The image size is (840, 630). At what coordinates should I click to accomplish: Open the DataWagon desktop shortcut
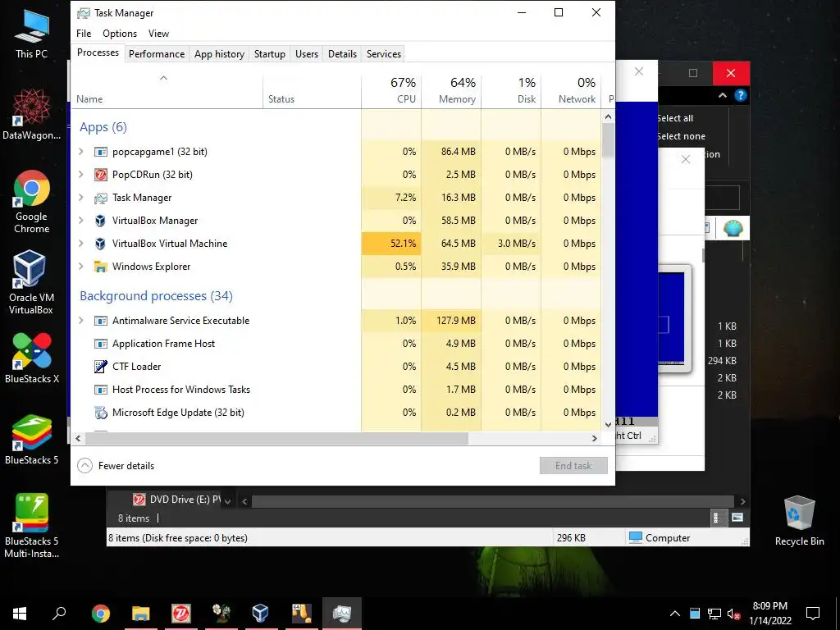tap(32, 114)
